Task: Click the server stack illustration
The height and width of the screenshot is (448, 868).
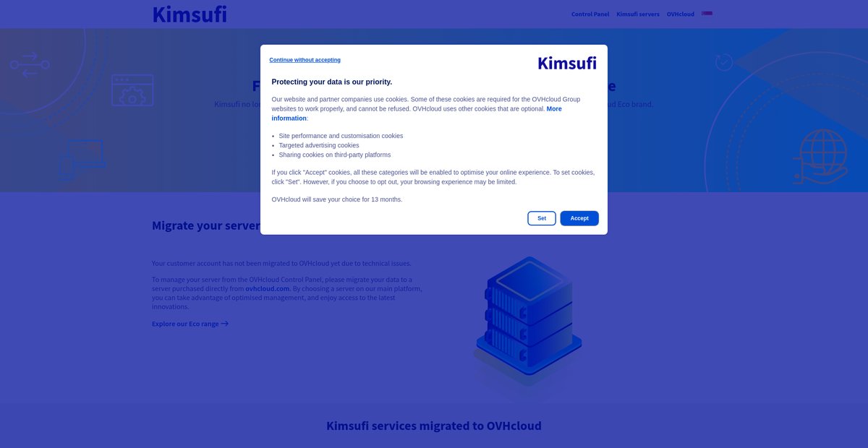Action: coord(527,322)
